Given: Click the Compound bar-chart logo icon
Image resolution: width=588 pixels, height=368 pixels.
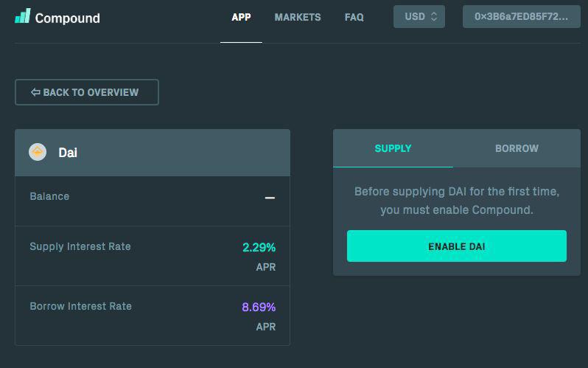Looking at the screenshot, I should tap(23, 16).
